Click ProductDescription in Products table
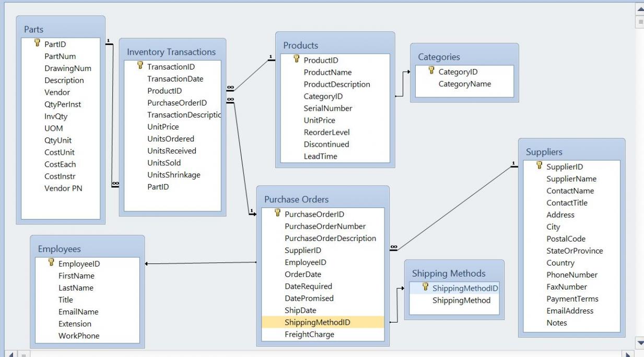The height and width of the screenshot is (357, 644). tap(337, 84)
